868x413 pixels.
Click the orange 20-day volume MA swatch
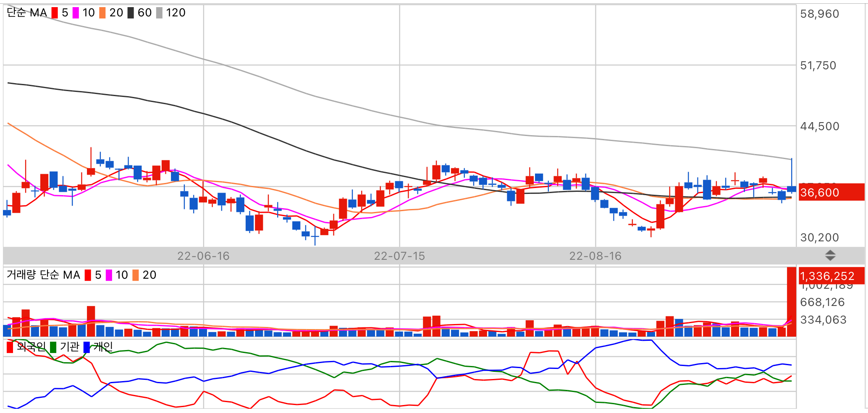tap(136, 275)
